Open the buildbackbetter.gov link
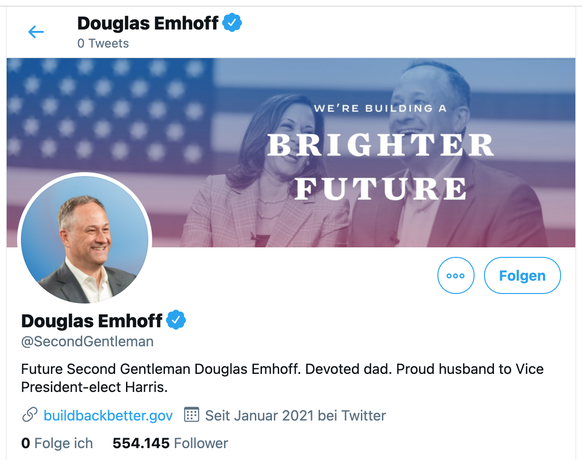582x460 pixels. tap(108, 415)
